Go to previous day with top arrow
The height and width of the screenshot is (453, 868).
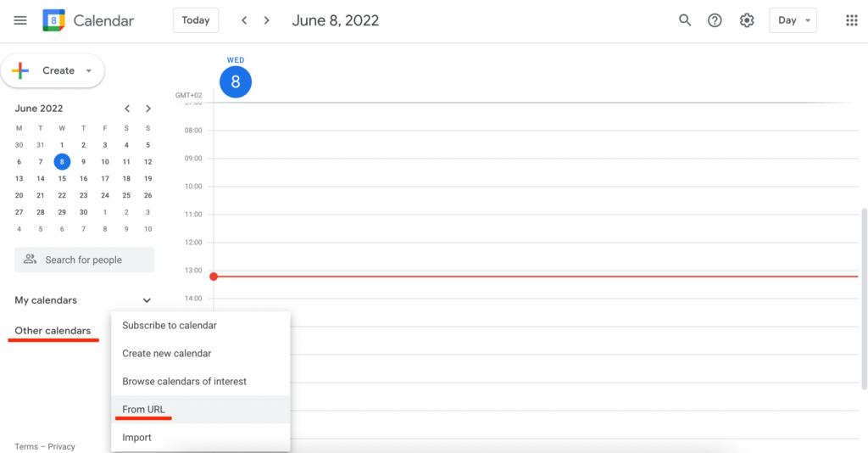tap(244, 20)
